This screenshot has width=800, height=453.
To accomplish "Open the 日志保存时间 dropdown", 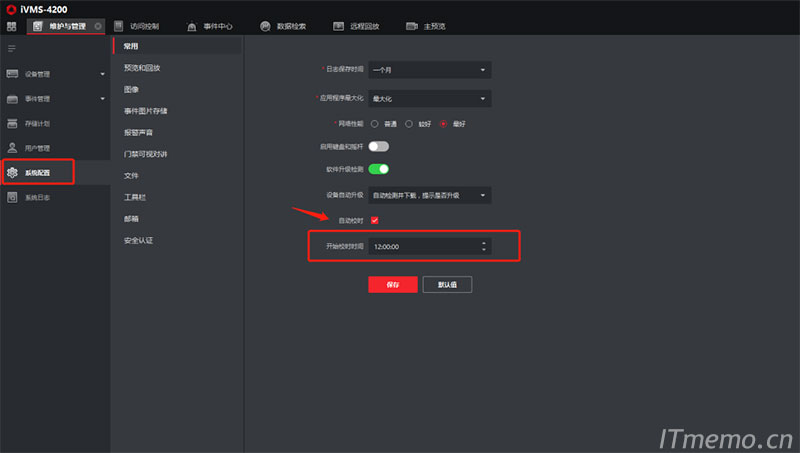I will 429,70.
